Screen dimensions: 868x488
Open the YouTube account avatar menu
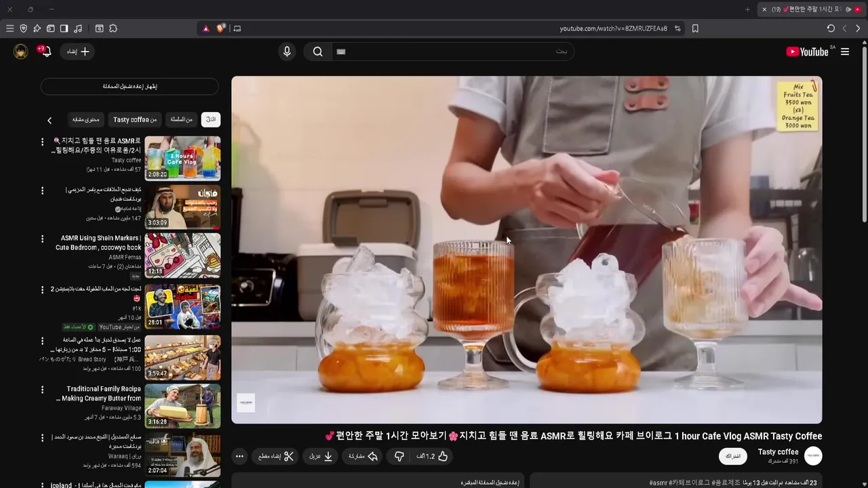coord(21,52)
